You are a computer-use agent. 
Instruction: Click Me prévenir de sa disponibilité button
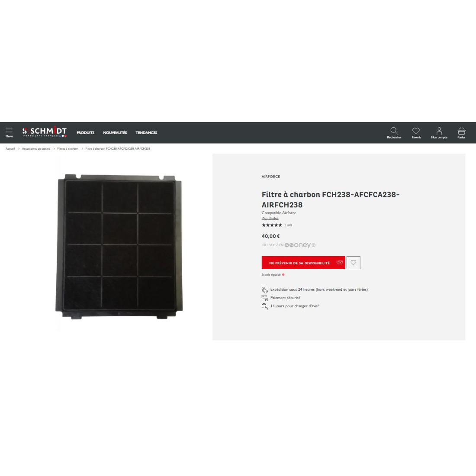(x=303, y=263)
